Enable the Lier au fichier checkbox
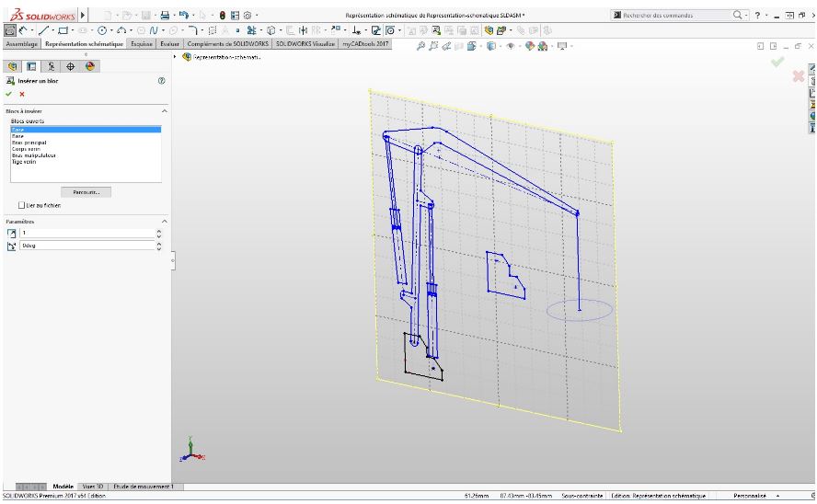The width and height of the screenshot is (817, 504). 21,205
